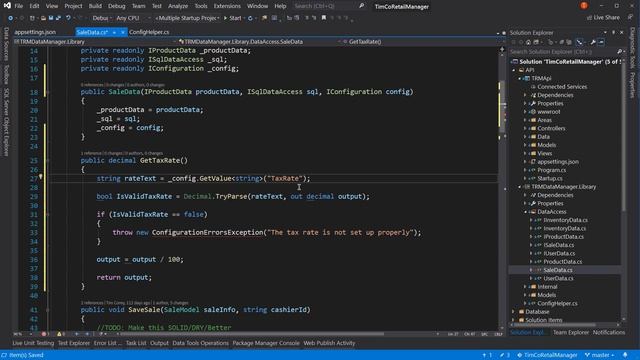Screen dimensions: 640x360
Task: Click the Save icon in toolbar
Action: click(x=51, y=18)
